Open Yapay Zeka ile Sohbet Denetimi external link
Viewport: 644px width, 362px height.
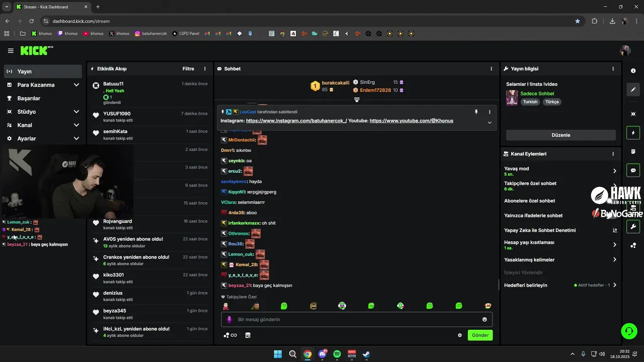pos(614,230)
